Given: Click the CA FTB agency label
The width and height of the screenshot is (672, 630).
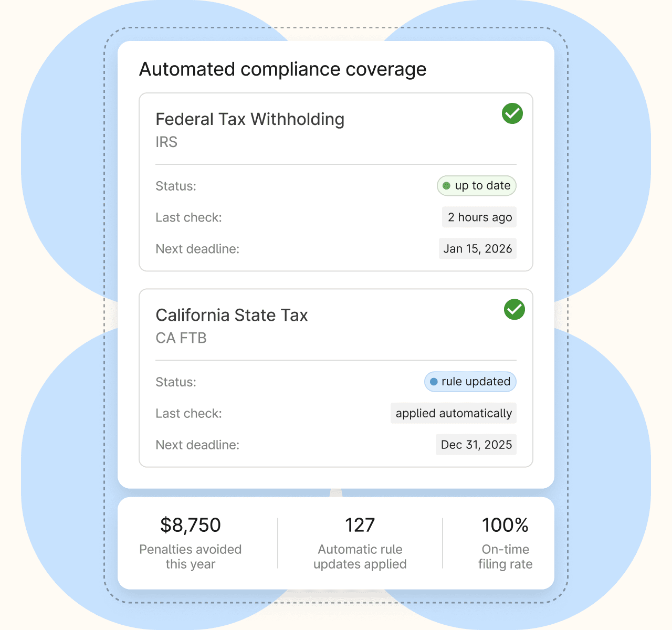Looking at the screenshot, I should point(181,338).
